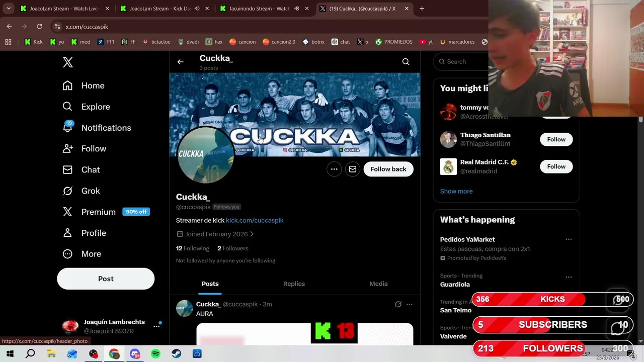
Task: Open Premium in the sidebar
Action: point(105,212)
